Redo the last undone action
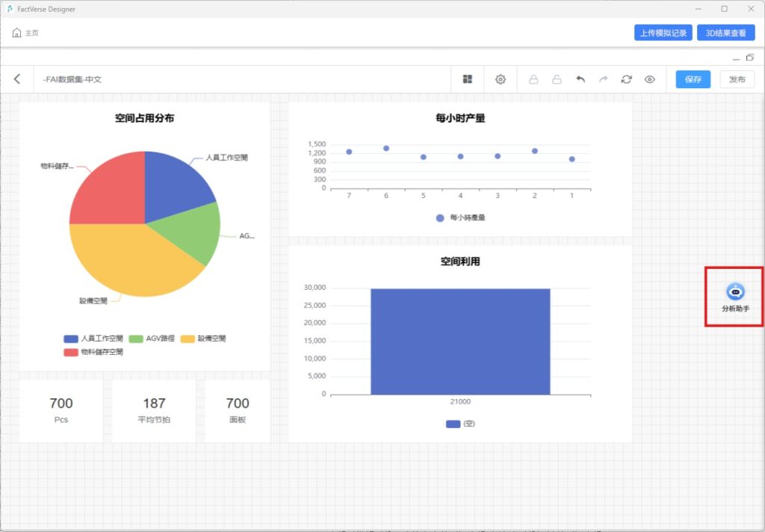 click(603, 79)
